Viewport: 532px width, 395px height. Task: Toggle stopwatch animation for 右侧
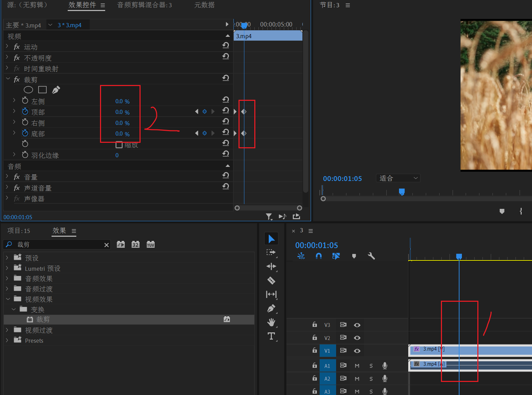click(x=25, y=122)
